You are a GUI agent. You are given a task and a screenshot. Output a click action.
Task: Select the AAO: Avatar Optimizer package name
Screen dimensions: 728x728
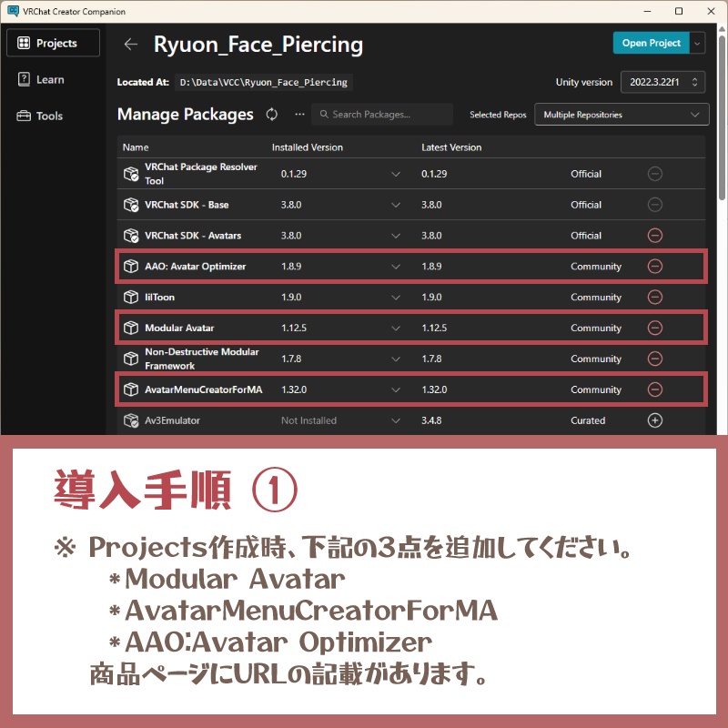tap(196, 267)
